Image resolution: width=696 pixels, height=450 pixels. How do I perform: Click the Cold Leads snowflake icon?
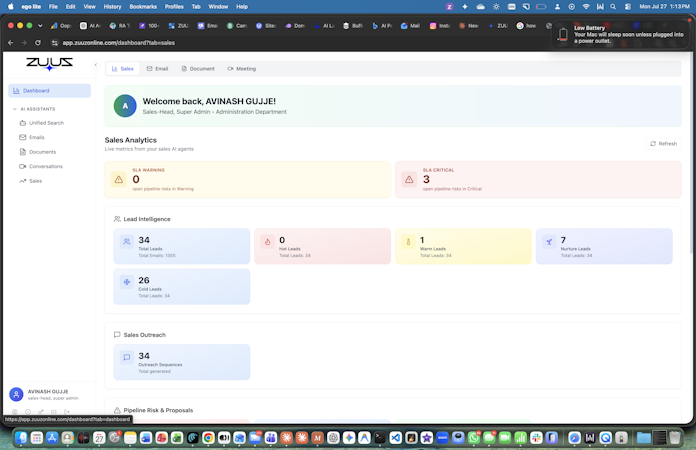(x=127, y=282)
